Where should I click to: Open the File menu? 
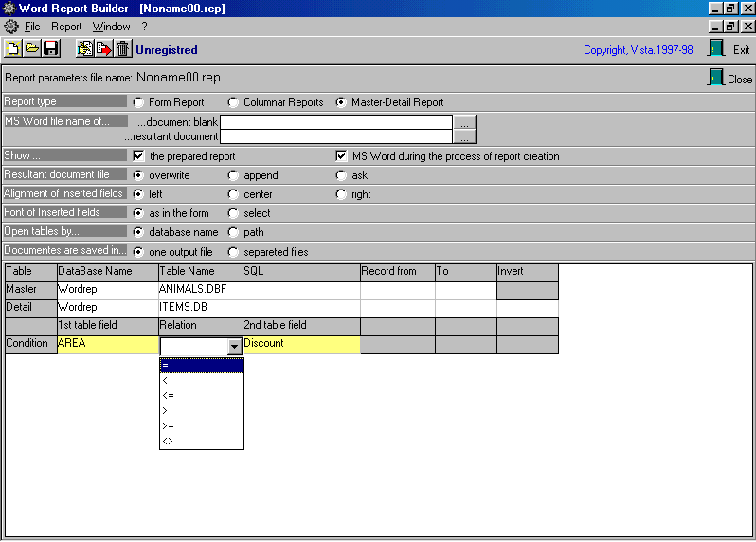tap(32, 27)
